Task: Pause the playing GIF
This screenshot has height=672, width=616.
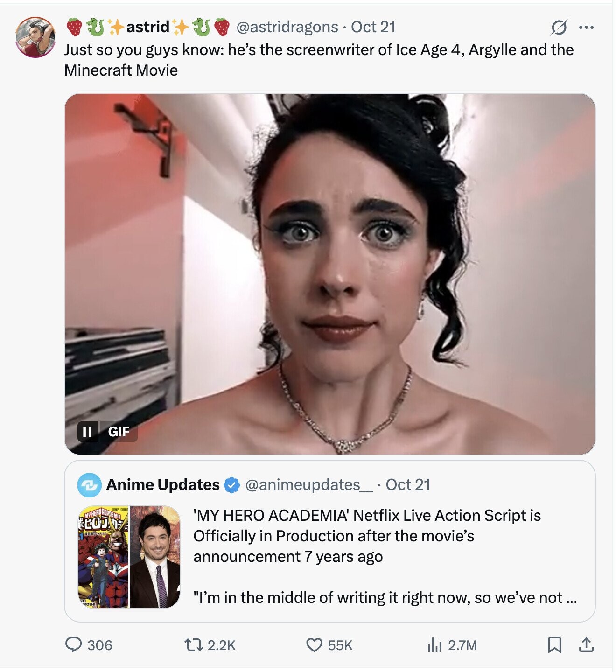Action: (x=87, y=432)
